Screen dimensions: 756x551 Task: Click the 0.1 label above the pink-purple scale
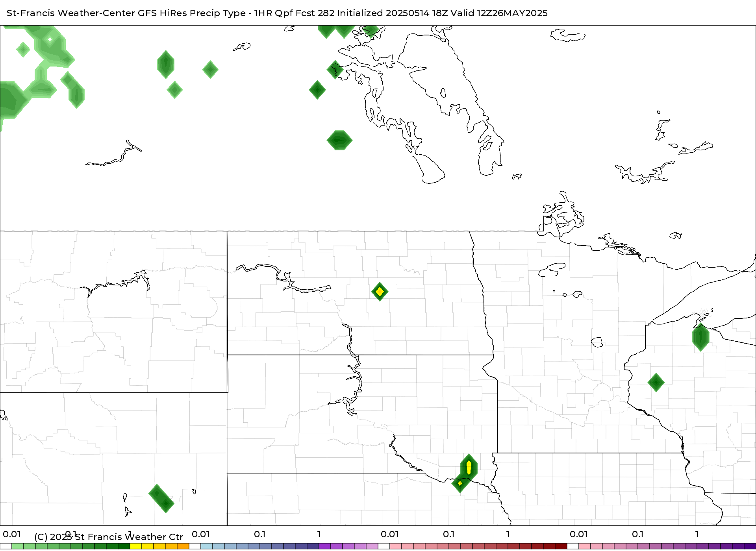pos(638,534)
